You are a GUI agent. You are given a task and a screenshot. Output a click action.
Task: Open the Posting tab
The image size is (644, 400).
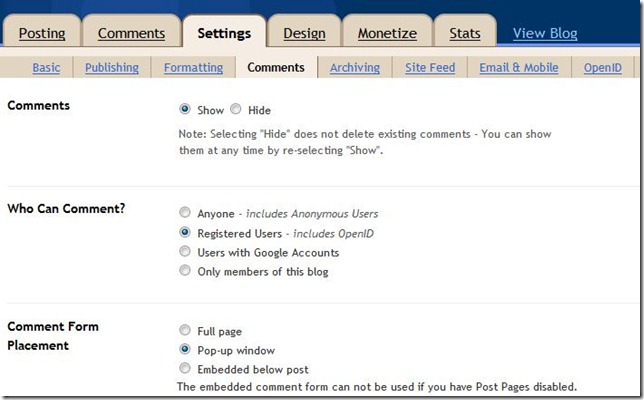click(x=42, y=33)
